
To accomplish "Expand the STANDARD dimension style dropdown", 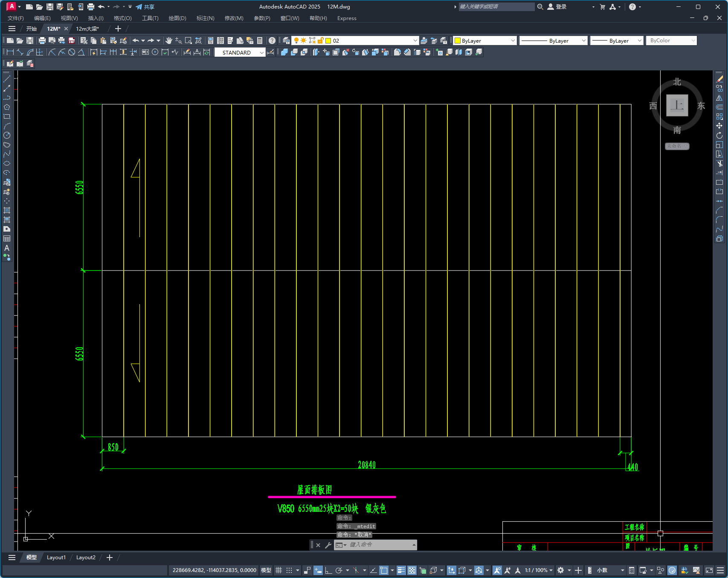I will (240, 52).
